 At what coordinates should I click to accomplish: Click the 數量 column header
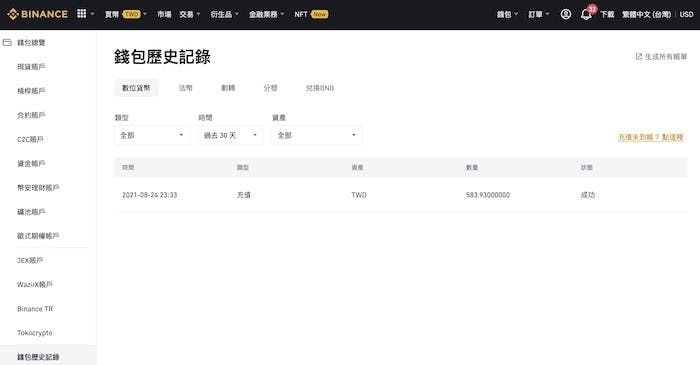(x=472, y=167)
